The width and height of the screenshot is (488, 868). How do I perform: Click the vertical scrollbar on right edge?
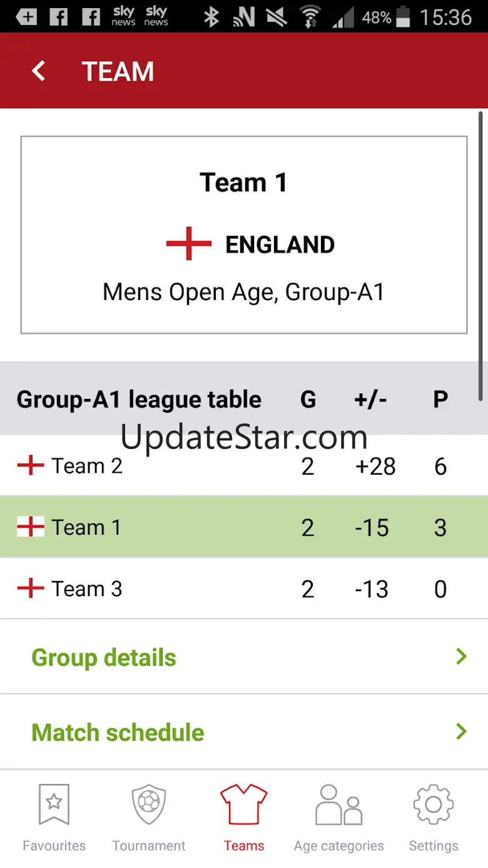pyautogui.click(x=480, y=256)
